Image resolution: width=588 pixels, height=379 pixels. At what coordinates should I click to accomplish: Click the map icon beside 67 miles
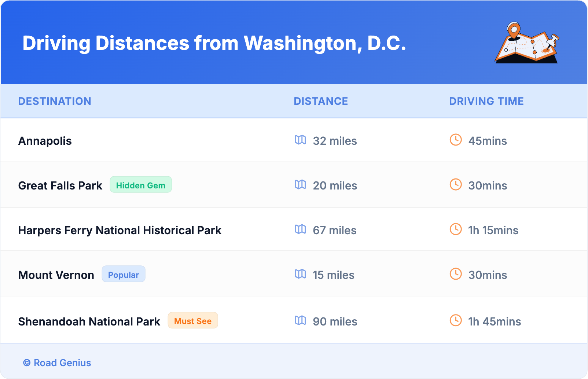[x=300, y=229]
